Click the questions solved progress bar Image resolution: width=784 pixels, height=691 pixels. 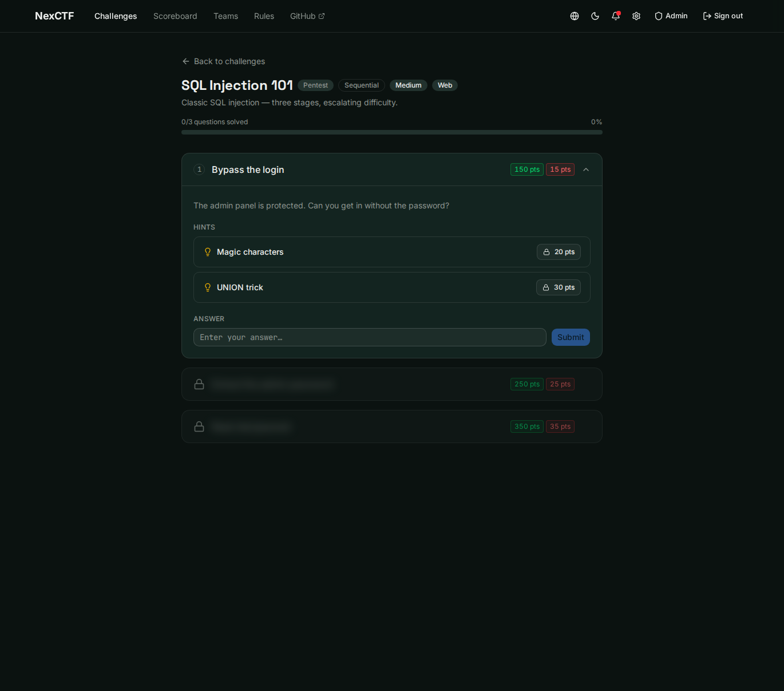392,132
